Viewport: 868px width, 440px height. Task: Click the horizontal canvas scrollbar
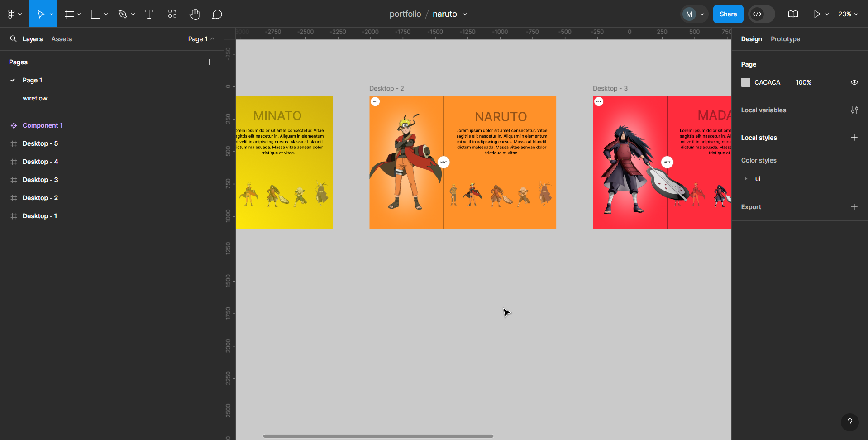click(378, 436)
